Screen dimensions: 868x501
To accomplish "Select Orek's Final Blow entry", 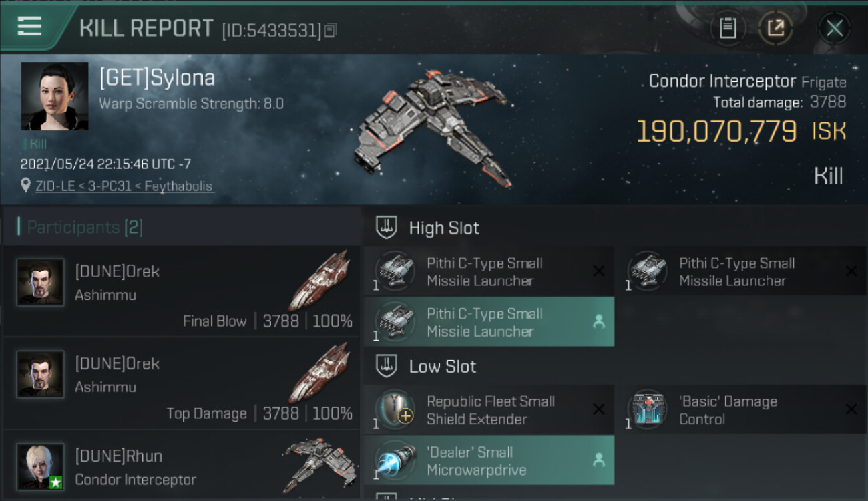I will [182, 291].
